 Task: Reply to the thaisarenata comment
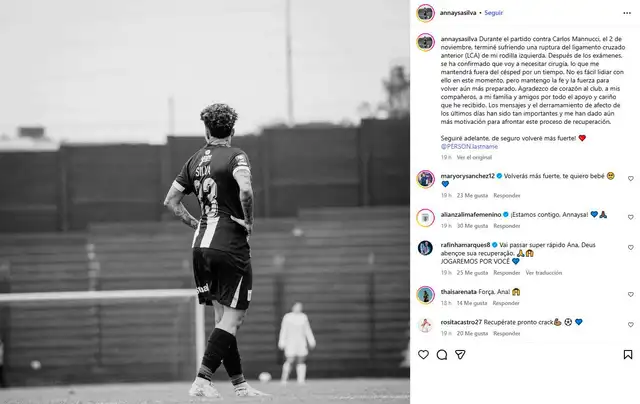tap(506, 303)
